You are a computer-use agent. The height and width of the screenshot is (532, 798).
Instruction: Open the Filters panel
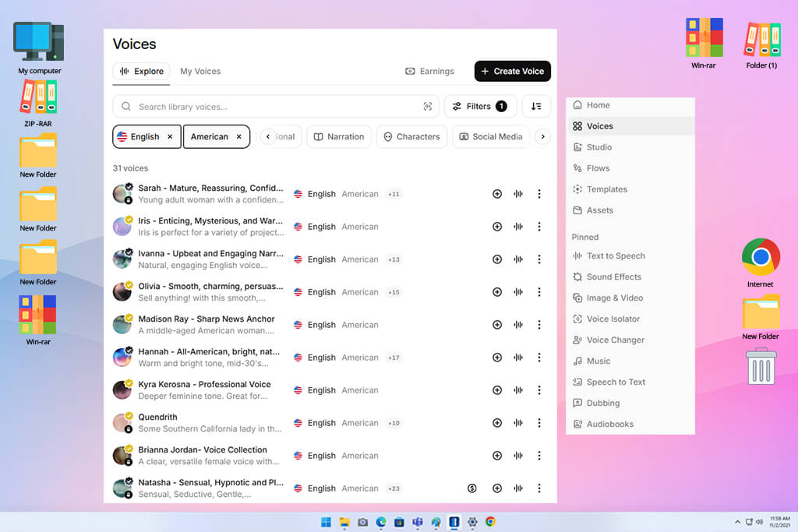pyautogui.click(x=480, y=106)
